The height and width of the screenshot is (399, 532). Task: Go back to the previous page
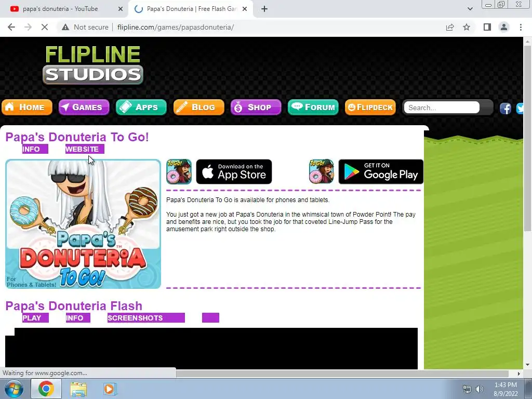pyautogui.click(x=11, y=27)
